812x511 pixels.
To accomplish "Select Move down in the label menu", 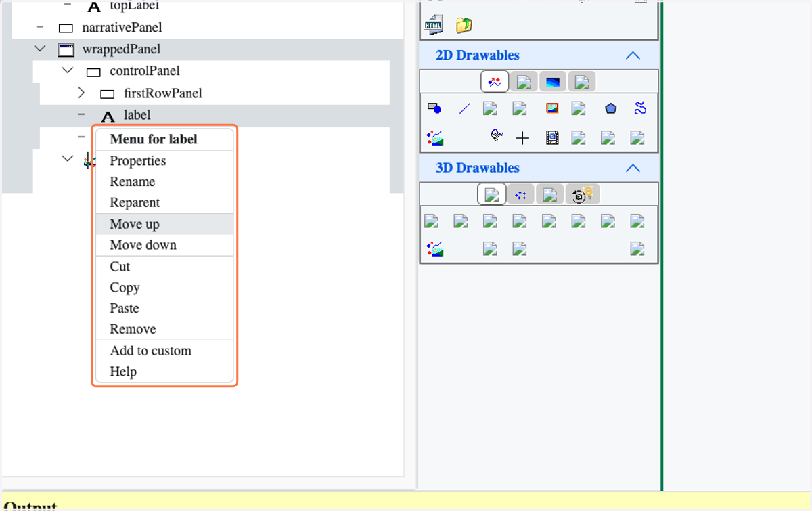I will 164,245.
